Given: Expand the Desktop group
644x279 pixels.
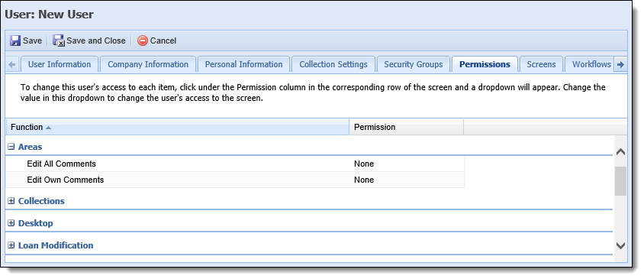Looking at the screenshot, I should tap(11, 223).
